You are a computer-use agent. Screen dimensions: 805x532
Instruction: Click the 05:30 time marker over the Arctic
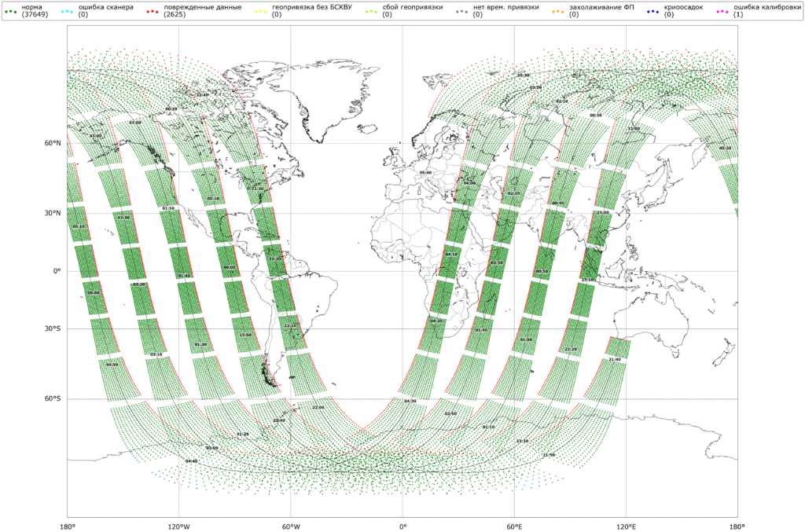coord(523,75)
